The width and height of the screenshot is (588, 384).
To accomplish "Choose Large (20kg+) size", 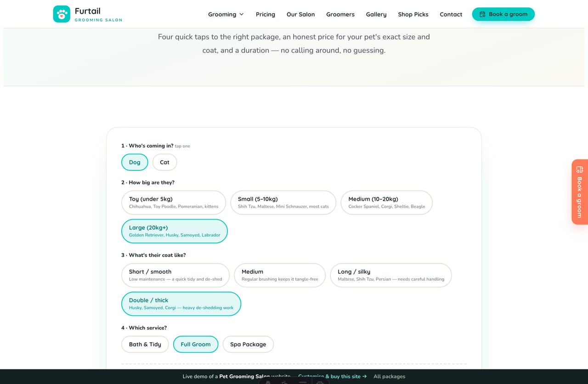I will tap(175, 231).
